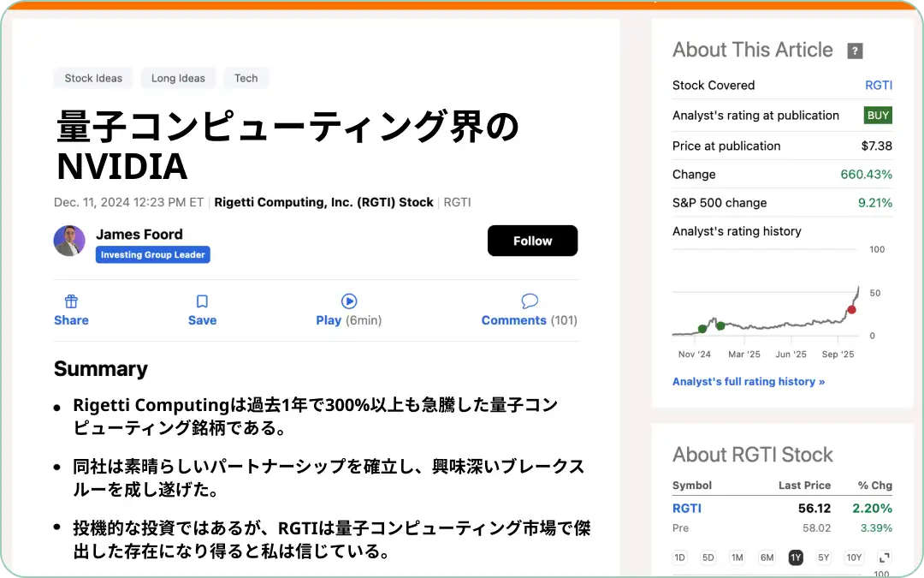The width and height of the screenshot is (924, 578).
Task: Click the Symbol column header
Action: click(692, 485)
